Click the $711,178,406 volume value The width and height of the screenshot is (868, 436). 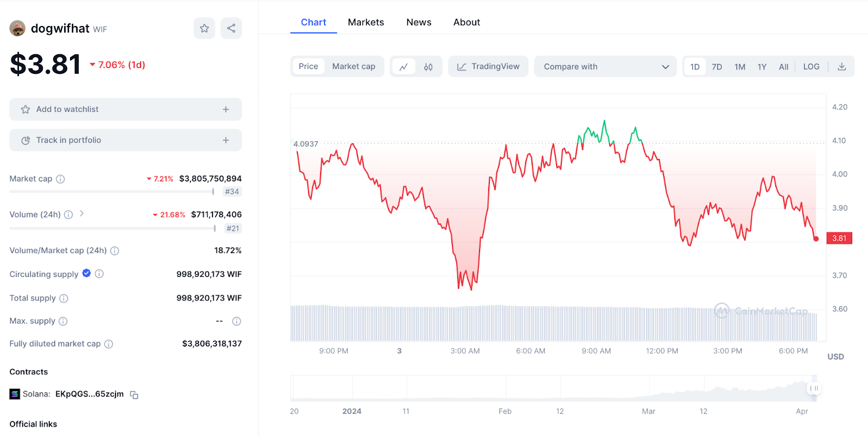[x=216, y=214]
